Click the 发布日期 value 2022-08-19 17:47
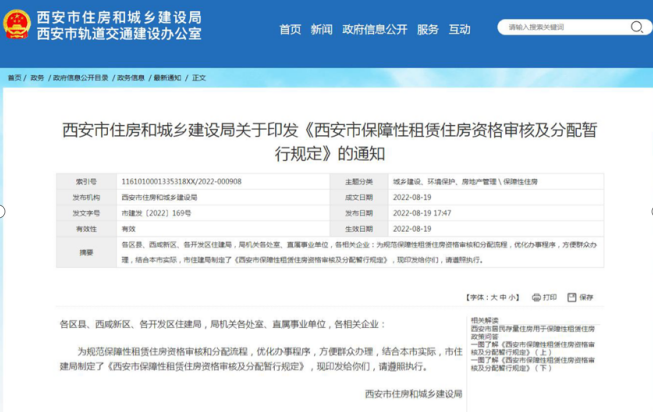 (x=422, y=213)
